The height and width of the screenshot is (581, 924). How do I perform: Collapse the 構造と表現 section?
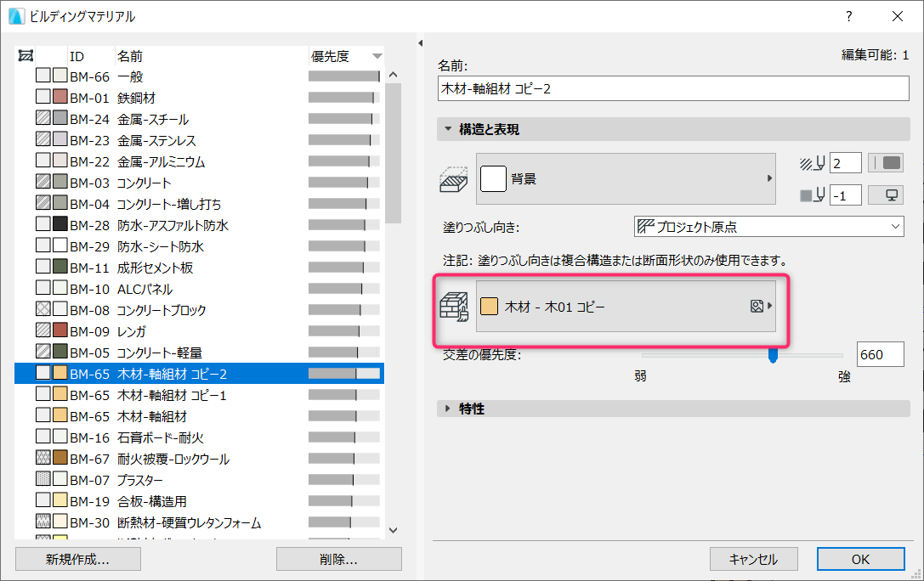click(448, 129)
